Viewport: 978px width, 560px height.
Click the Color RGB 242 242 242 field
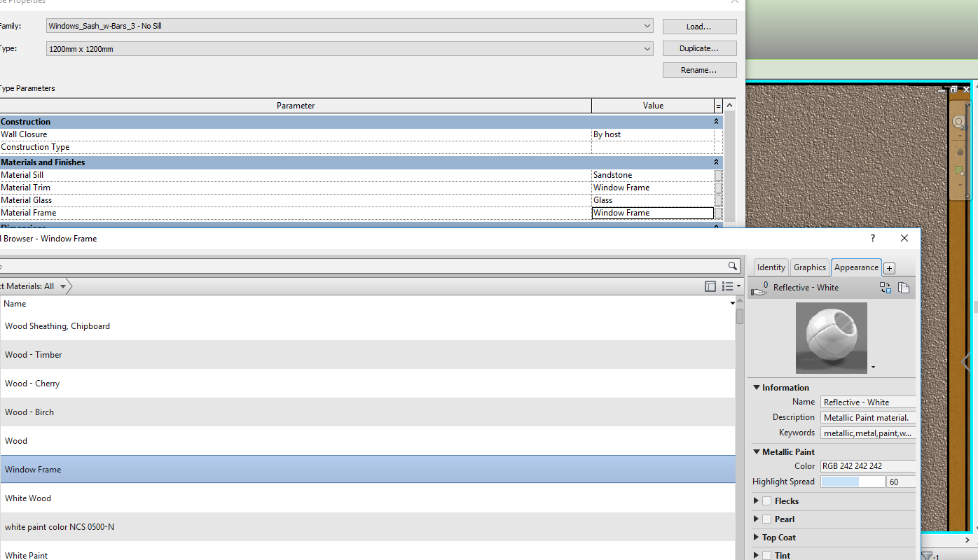(x=868, y=466)
